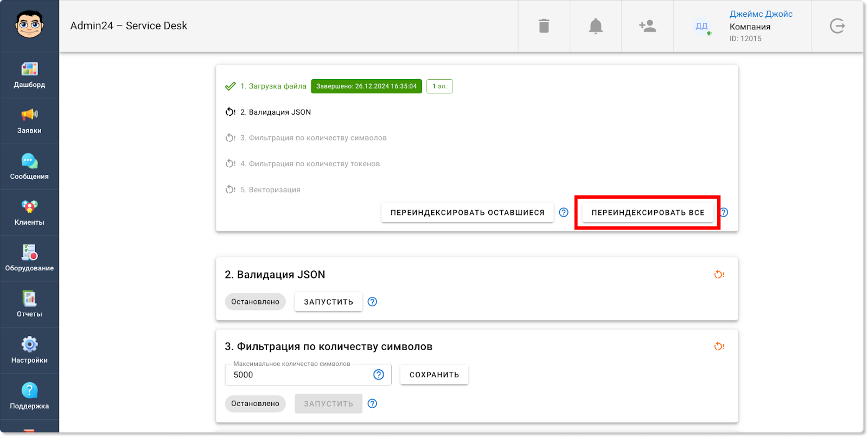This screenshot has height=437, width=868.
Task: Click help icon beside the disabled ЗАПУСТИТЬ button
Action: click(x=372, y=403)
